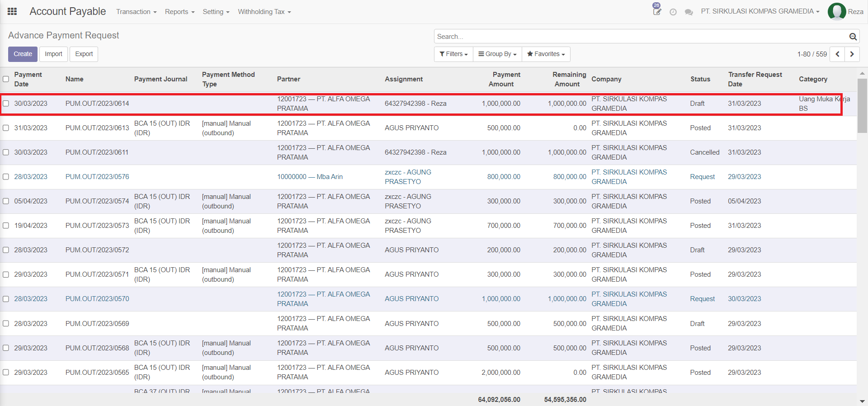
Task: Click the search magnifier icon
Action: coord(853,37)
